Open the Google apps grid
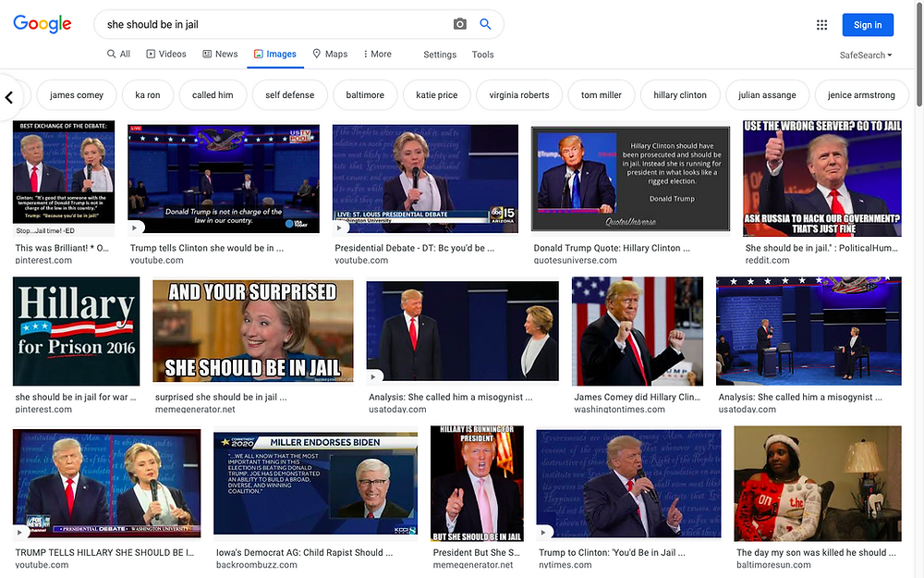924x578 pixels. coord(821,25)
